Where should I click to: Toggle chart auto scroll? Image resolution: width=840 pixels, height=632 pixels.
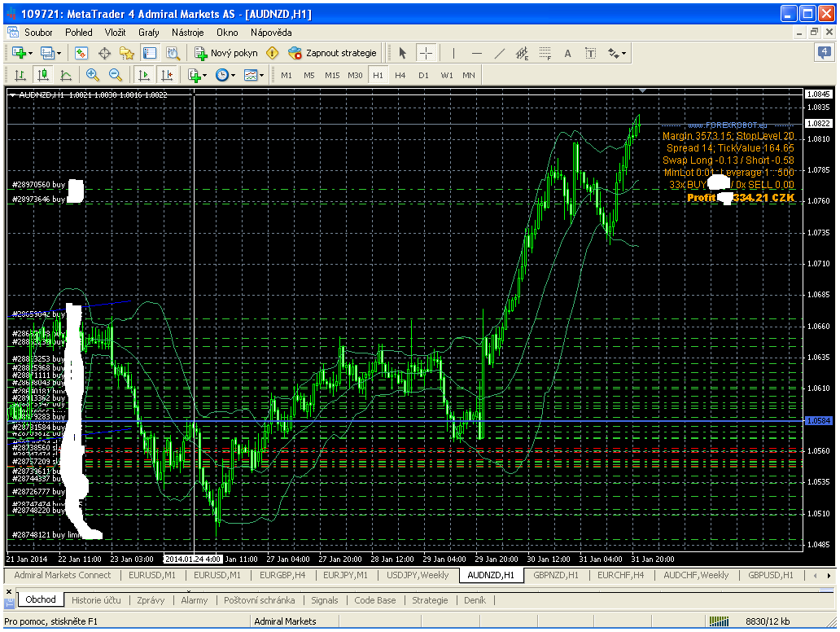[143, 75]
